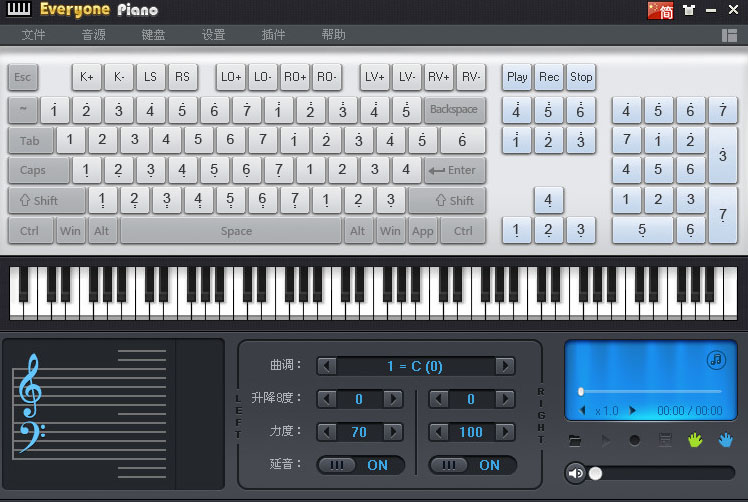Click the Space bar key
This screenshot has height=502, width=748.
(231, 231)
